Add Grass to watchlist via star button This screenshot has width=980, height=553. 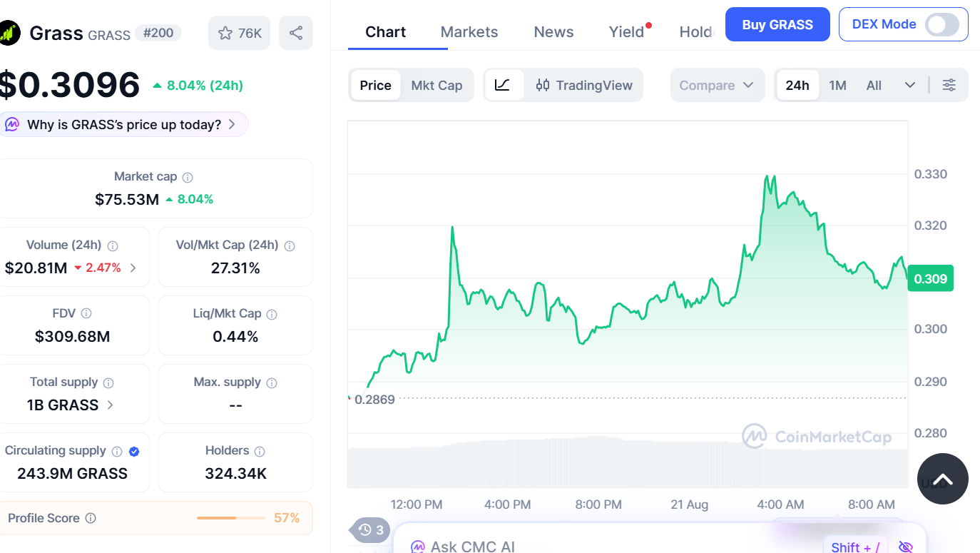[x=239, y=33]
